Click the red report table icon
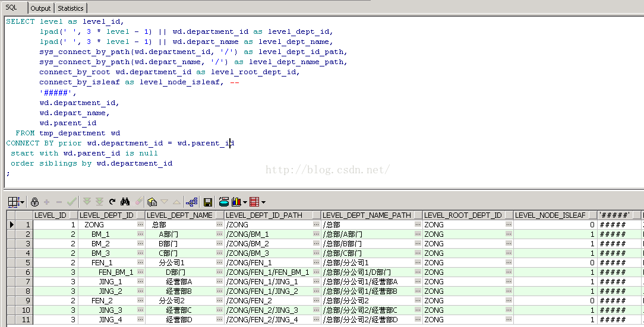This screenshot has width=644, height=327. coord(254,201)
